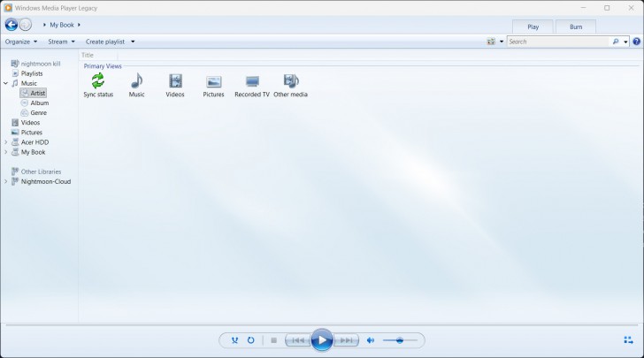Click the Windows Media Player title bar icon

(x=8, y=8)
